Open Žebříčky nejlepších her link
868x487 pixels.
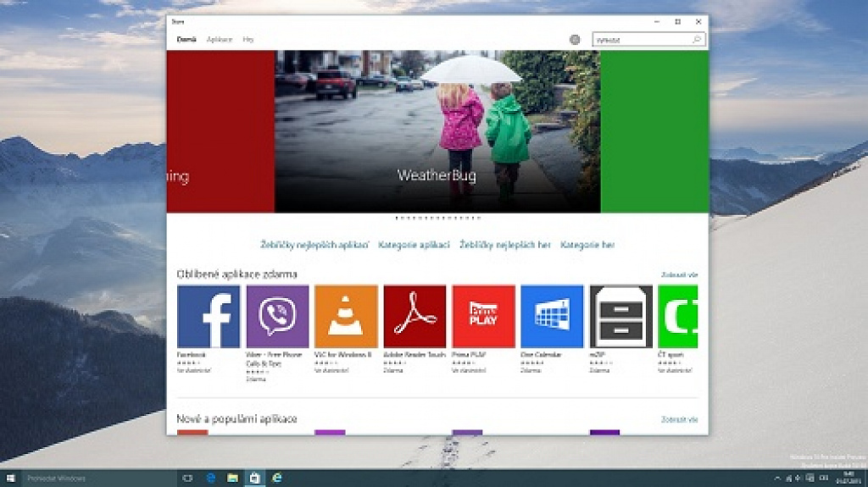pyautogui.click(x=505, y=245)
